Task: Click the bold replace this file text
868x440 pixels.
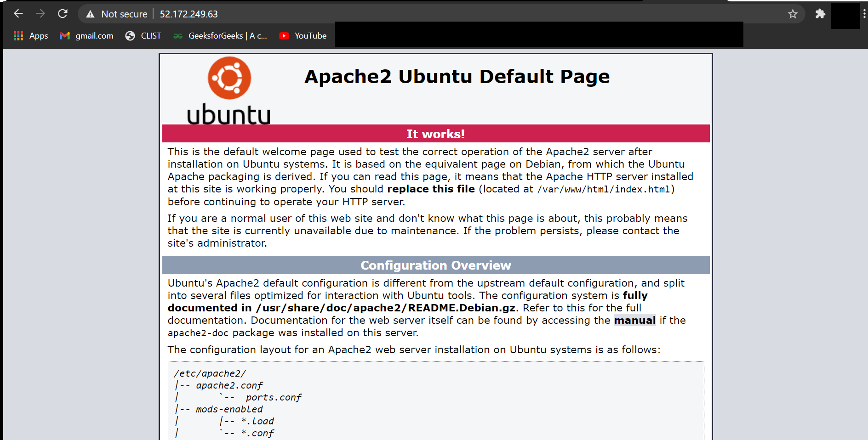Action: click(x=431, y=189)
